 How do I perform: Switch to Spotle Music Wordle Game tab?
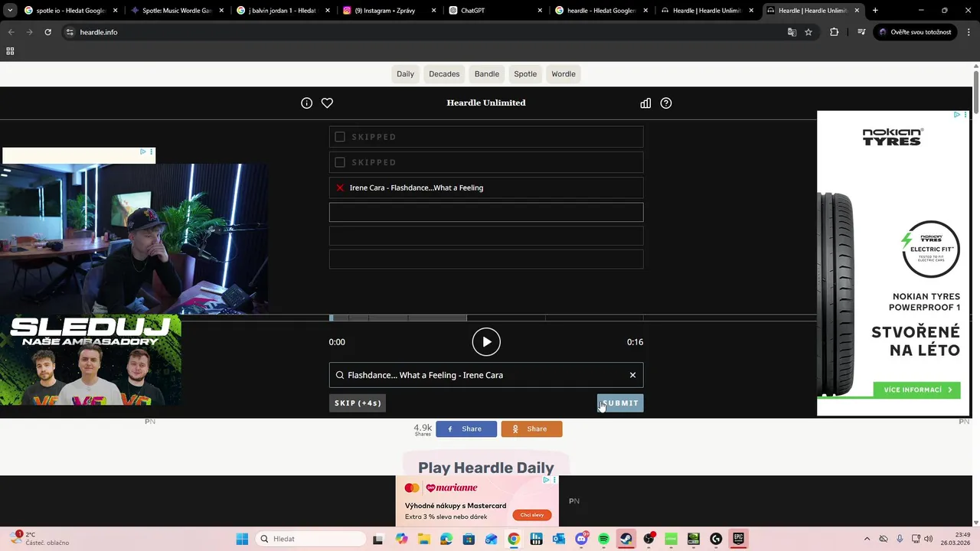178,11
